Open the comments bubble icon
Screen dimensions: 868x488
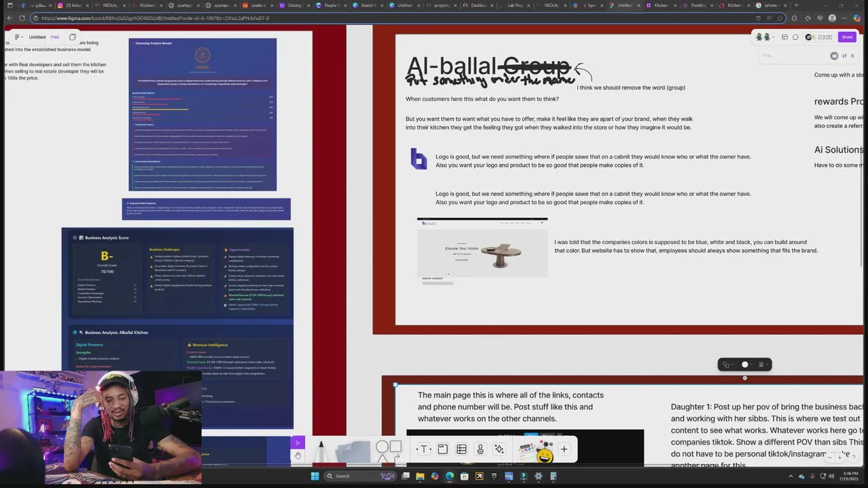[x=795, y=37]
